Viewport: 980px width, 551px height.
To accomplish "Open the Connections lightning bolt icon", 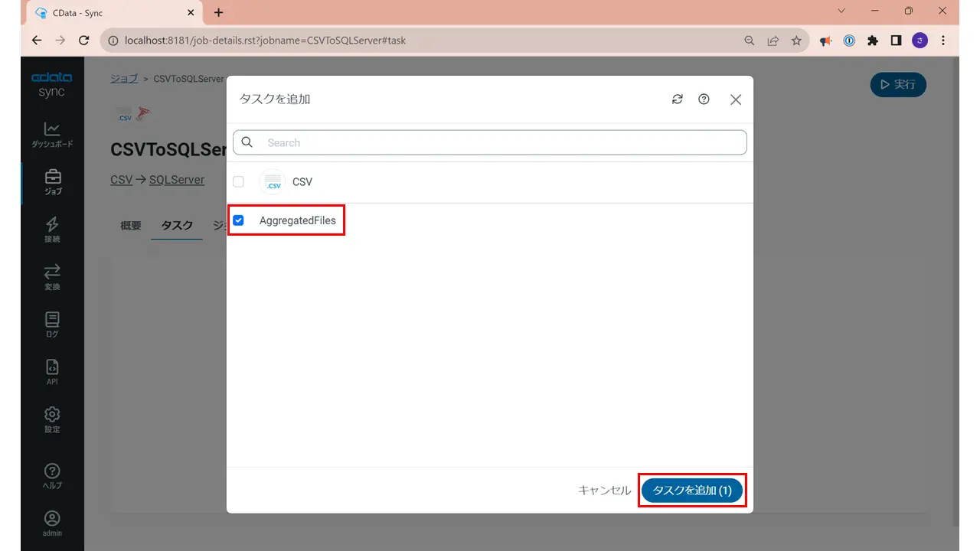I will click(52, 224).
